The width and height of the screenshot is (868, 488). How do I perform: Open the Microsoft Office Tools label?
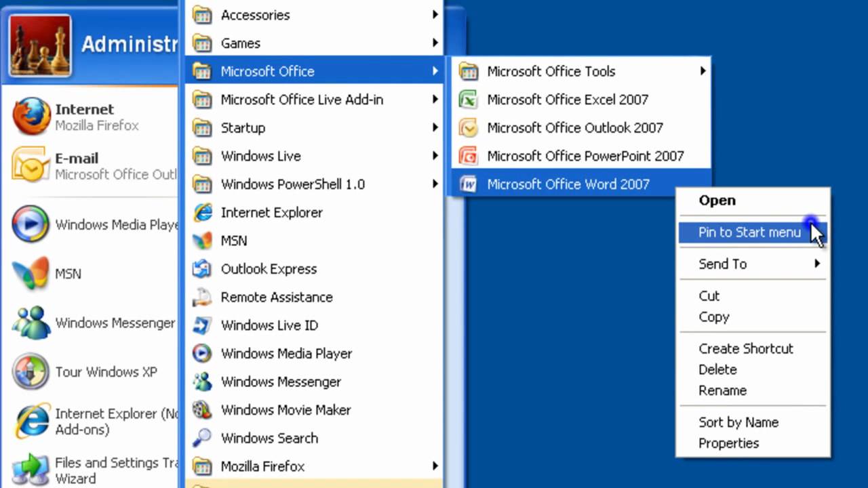[x=551, y=71]
